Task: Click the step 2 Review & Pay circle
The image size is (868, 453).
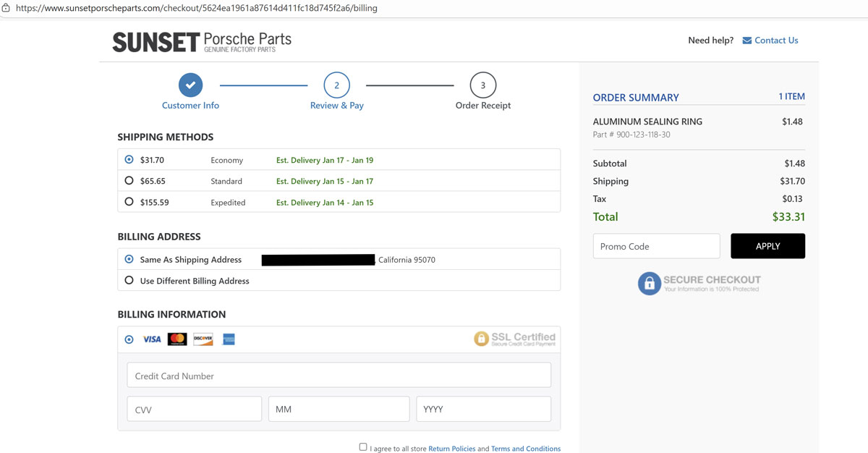Action: click(x=336, y=85)
